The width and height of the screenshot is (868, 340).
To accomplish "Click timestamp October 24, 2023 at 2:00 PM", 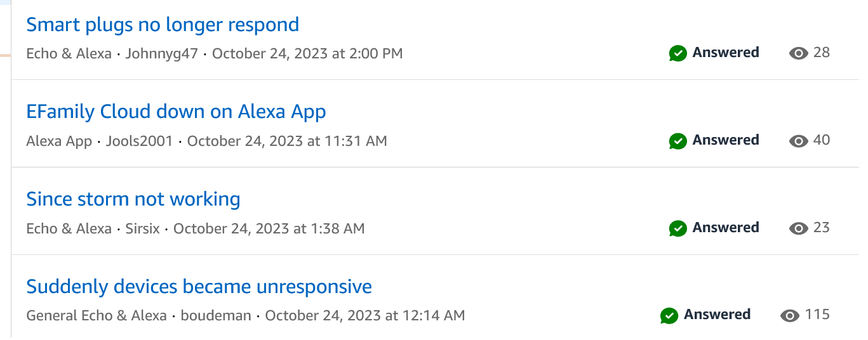I will click(307, 53).
